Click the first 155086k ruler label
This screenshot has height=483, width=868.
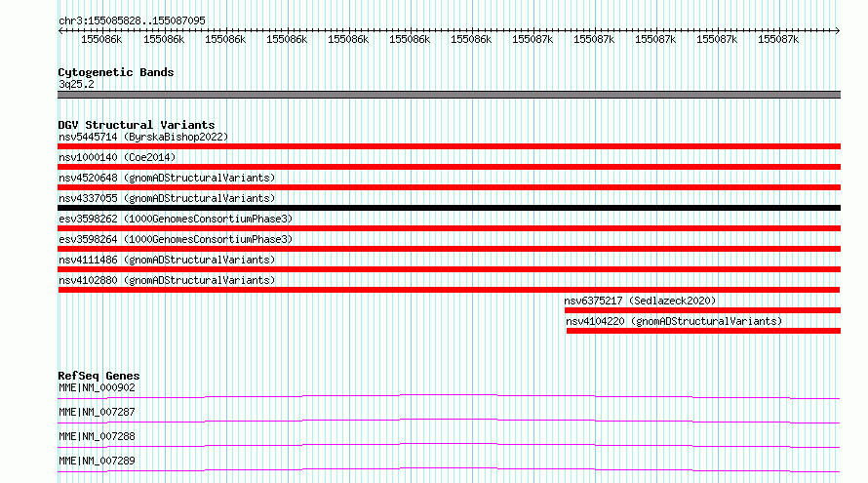(101, 39)
